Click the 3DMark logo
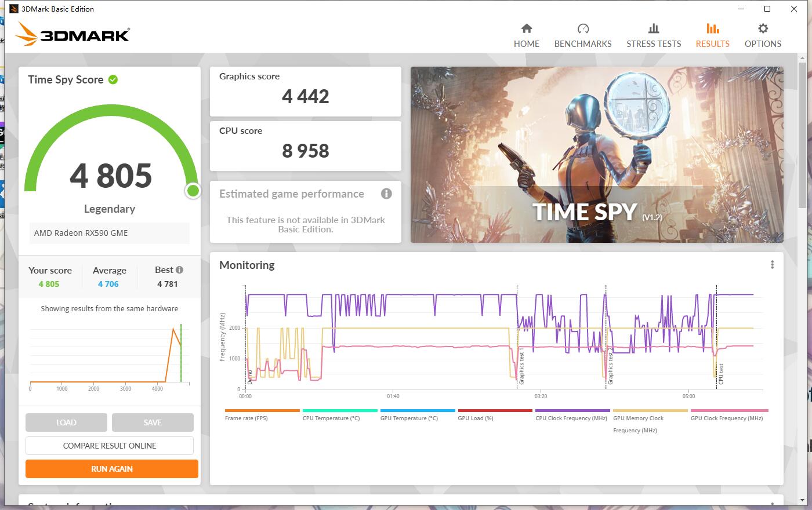 [72, 34]
